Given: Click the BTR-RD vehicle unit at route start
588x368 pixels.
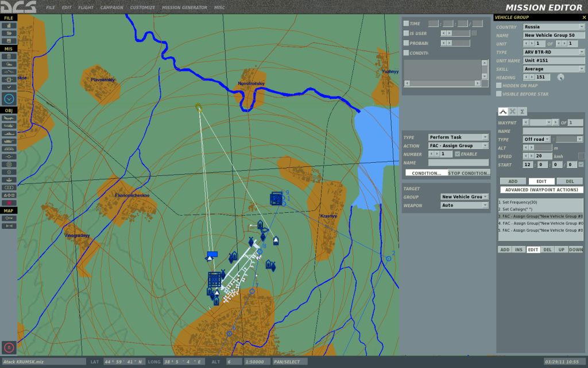Looking at the screenshot, I should point(199,108).
